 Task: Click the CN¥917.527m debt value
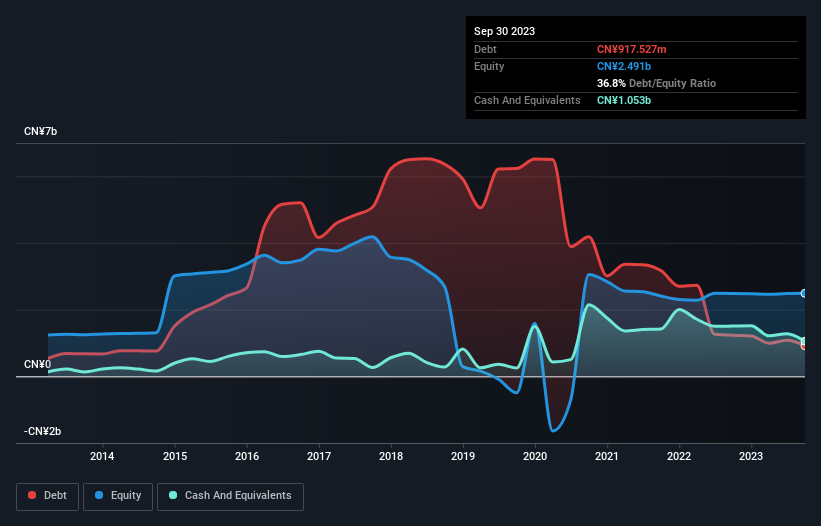[631, 49]
